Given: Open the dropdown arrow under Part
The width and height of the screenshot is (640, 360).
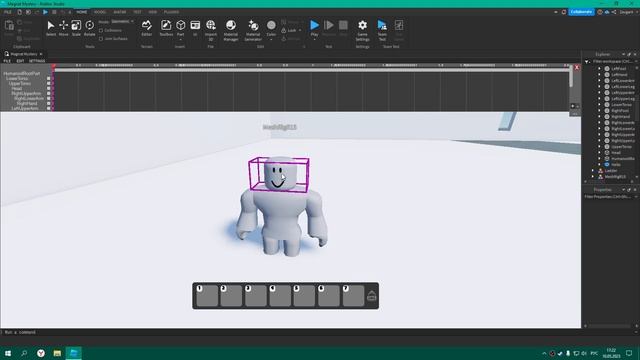Looking at the screenshot, I should pyautogui.click(x=180, y=40).
